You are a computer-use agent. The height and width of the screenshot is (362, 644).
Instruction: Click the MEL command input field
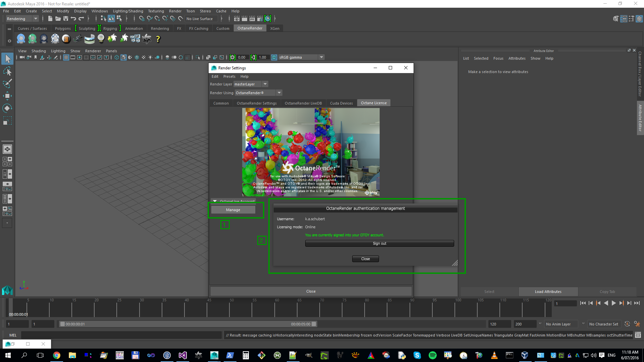coord(121,335)
